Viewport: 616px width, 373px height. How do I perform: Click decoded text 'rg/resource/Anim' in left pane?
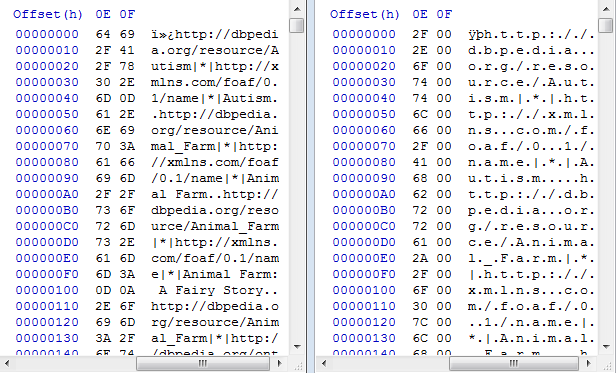(215, 322)
